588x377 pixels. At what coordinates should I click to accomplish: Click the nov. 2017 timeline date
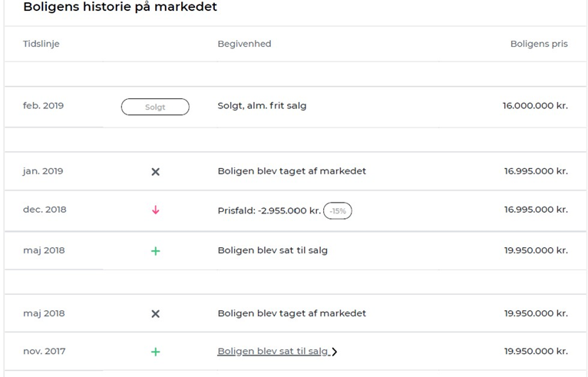coord(45,351)
